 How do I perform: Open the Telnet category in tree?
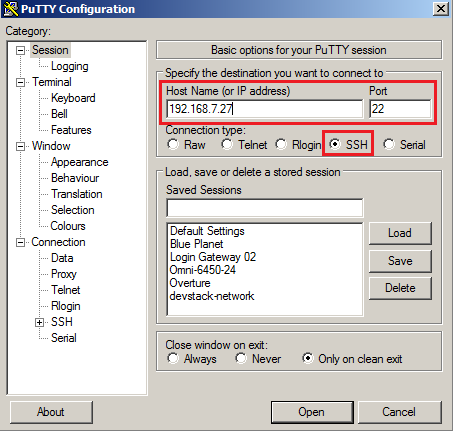[65, 290]
